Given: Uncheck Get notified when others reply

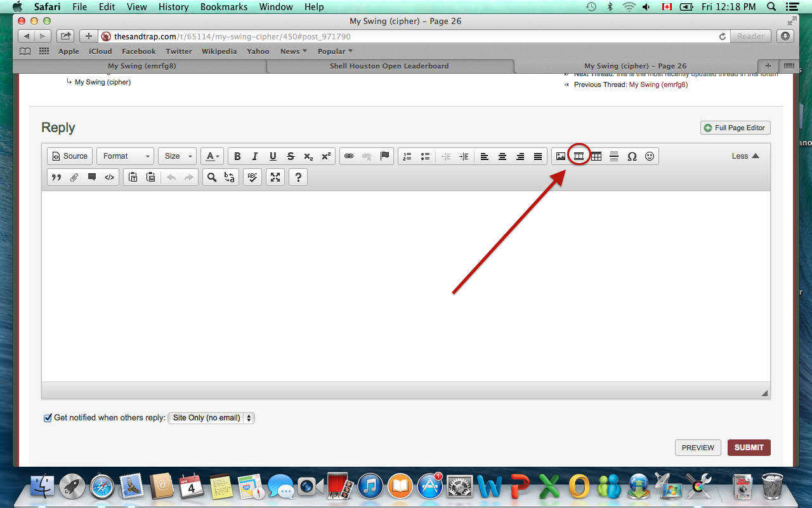Looking at the screenshot, I should (x=48, y=418).
